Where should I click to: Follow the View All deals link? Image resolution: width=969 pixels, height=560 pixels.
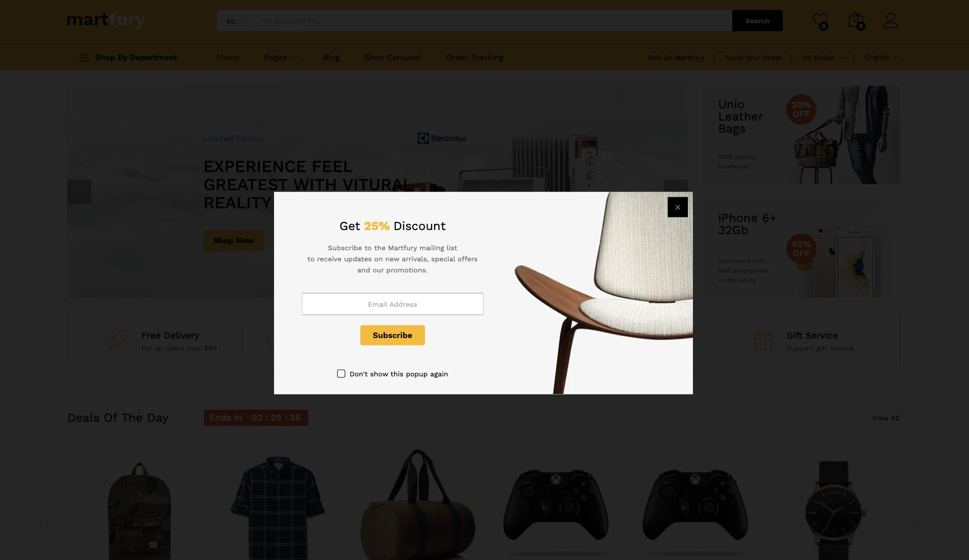885,418
